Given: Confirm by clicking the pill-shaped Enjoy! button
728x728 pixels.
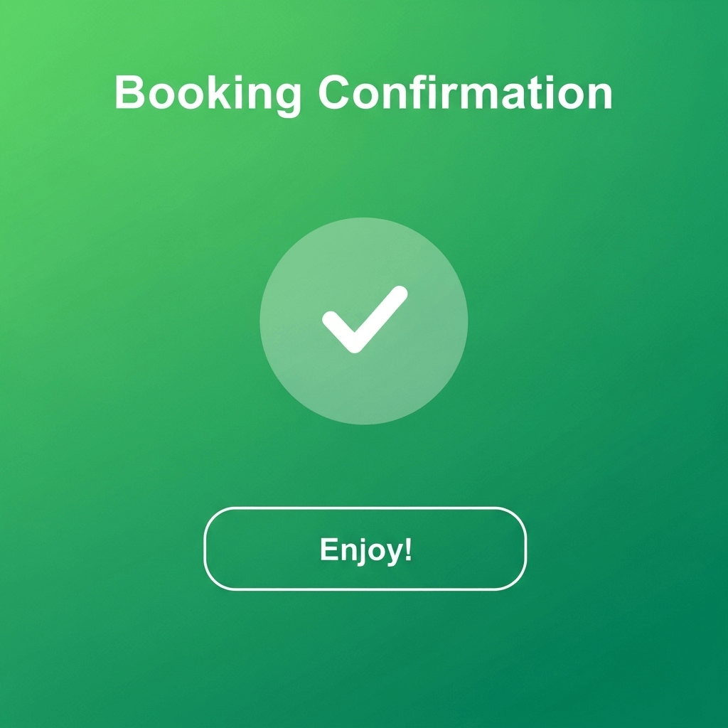Looking at the screenshot, I should tap(365, 548).
